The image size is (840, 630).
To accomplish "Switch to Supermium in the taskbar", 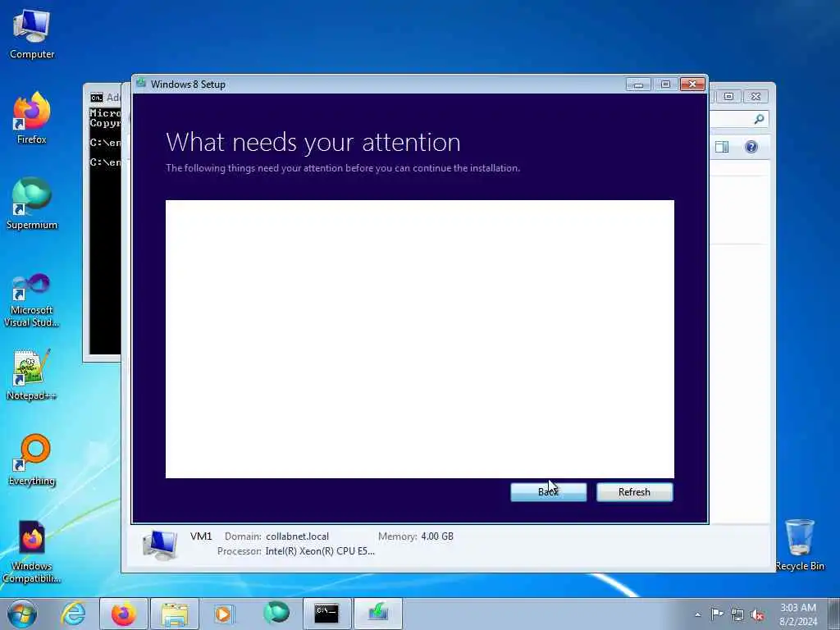I will click(x=276, y=614).
